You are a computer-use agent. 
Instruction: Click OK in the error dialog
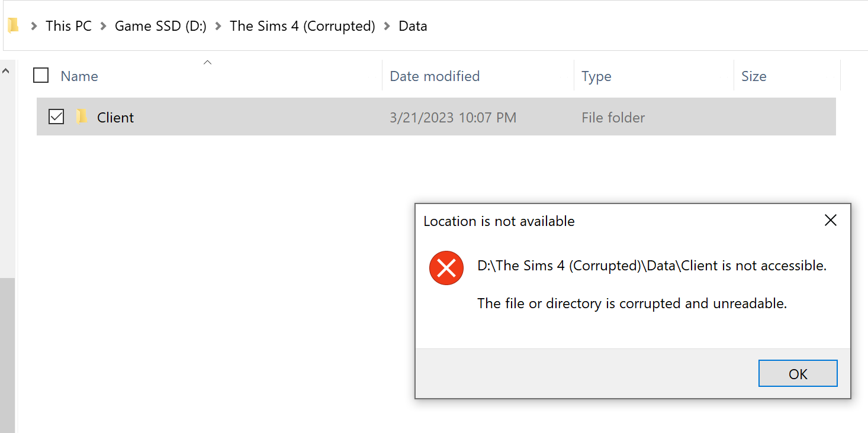[x=798, y=373]
